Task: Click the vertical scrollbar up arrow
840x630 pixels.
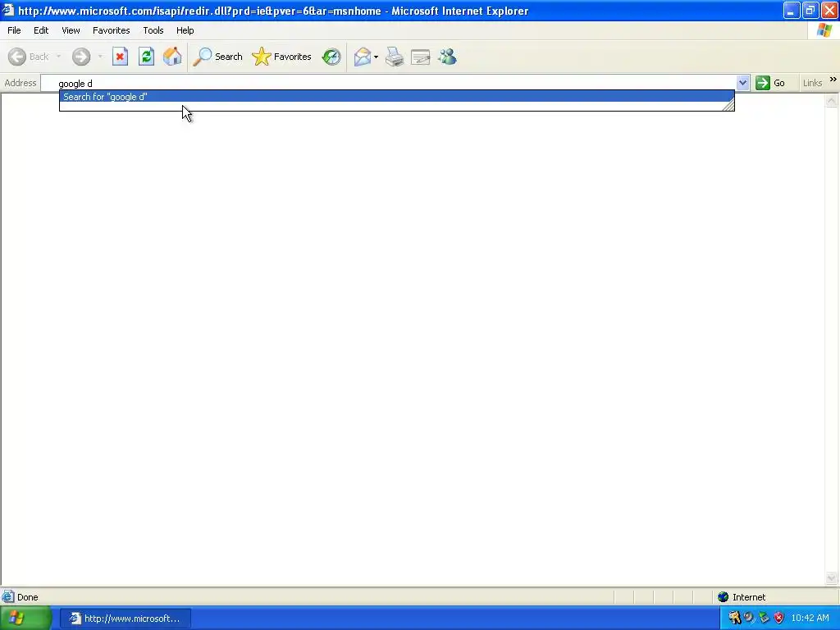Action: [x=832, y=101]
